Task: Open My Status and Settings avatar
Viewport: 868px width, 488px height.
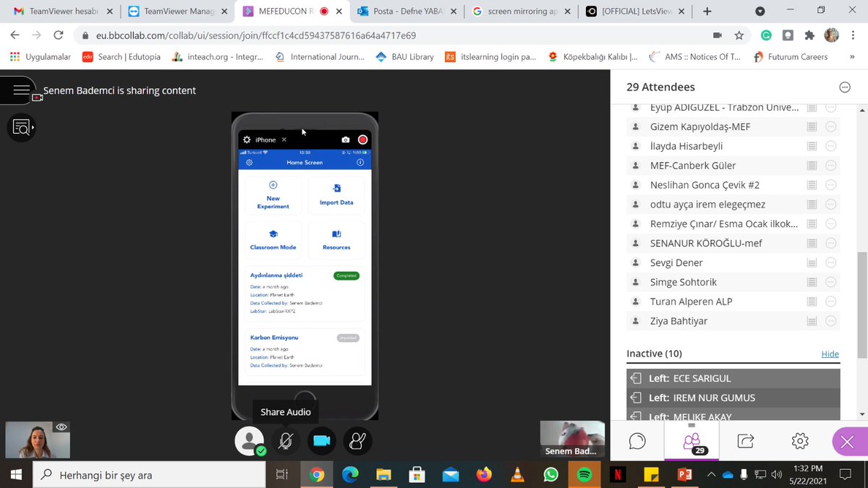Action: pyautogui.click(x=249, y=440)
